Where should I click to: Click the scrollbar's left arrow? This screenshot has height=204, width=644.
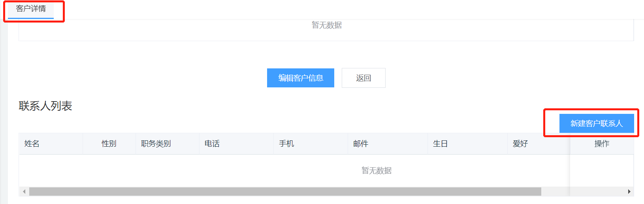point(24,192)
